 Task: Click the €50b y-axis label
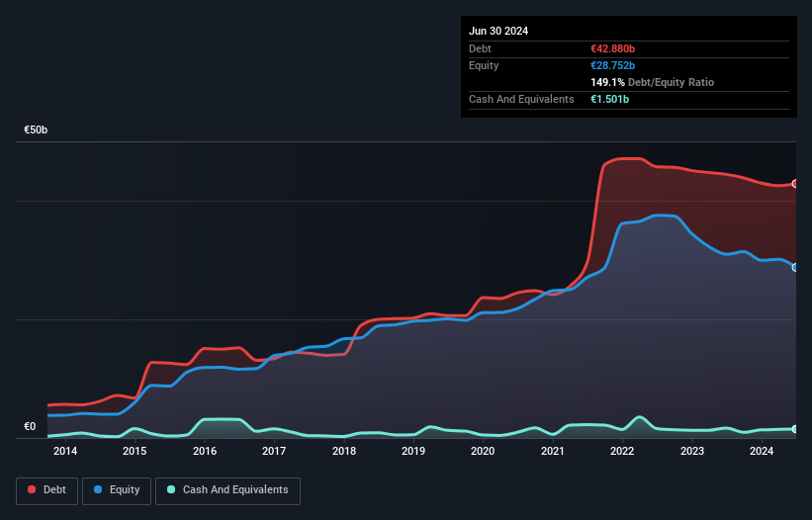coord(36,130)
